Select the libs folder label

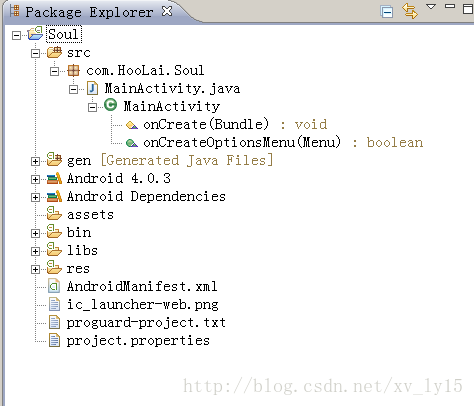tap(82, 251)
